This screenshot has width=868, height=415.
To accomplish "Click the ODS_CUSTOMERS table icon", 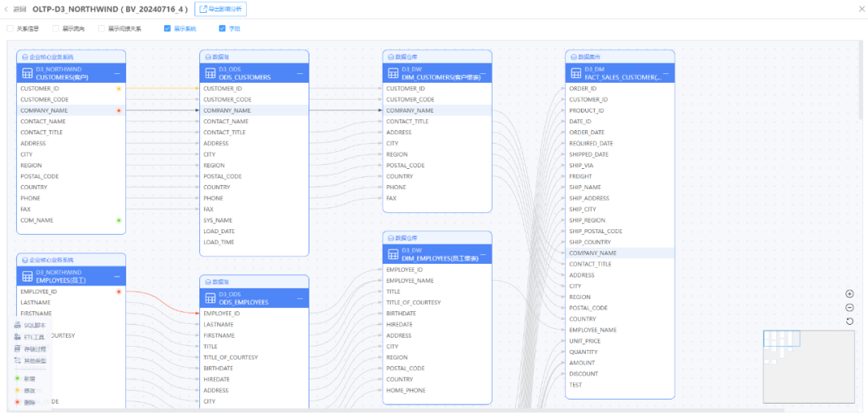I will pos(210,74).
